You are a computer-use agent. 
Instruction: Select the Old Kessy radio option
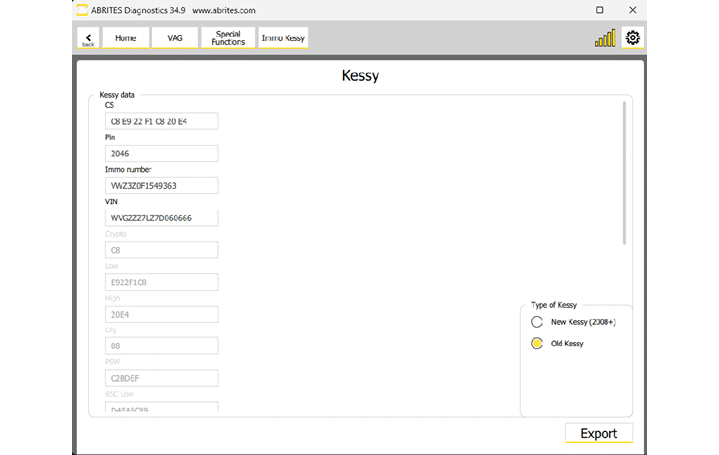(x=537, y=344)
